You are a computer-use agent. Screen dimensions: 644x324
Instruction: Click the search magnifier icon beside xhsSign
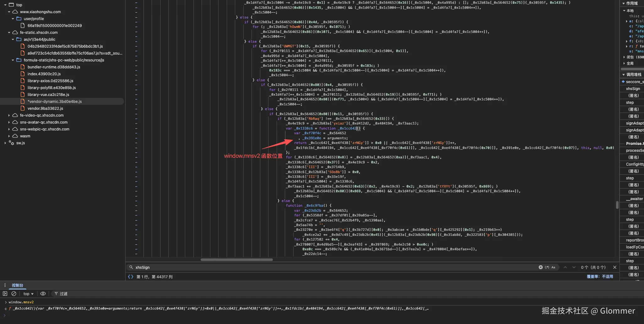click(x=131, y=267)
